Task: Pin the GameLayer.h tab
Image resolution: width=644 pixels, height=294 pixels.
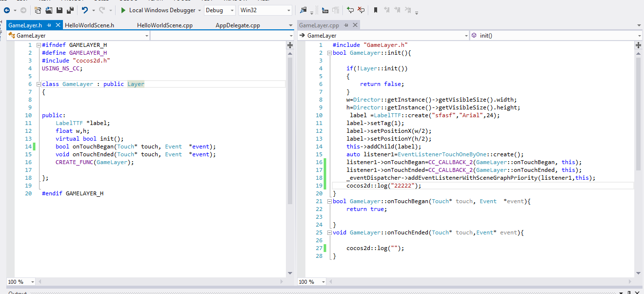Action: click(x=49, y=25)
